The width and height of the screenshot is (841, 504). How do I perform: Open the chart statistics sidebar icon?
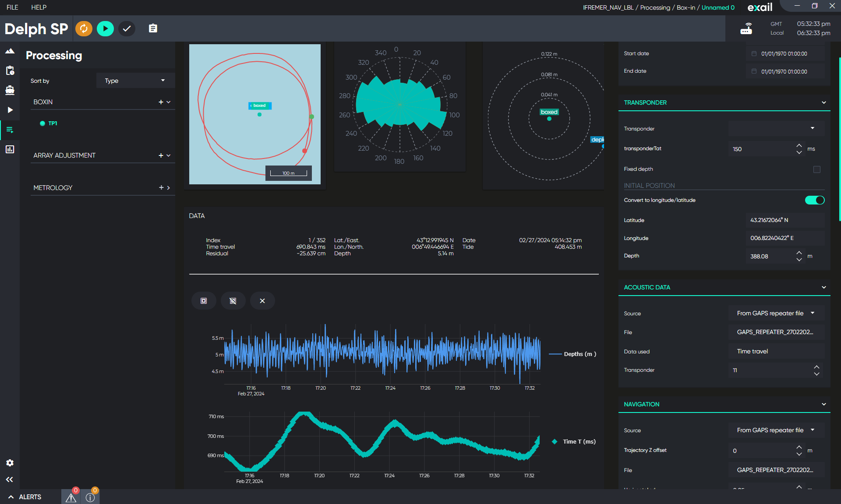(x=10, y=149)
